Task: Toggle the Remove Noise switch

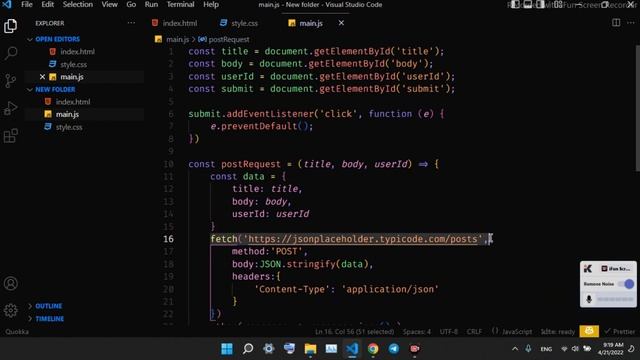Action: pos(626,284)
